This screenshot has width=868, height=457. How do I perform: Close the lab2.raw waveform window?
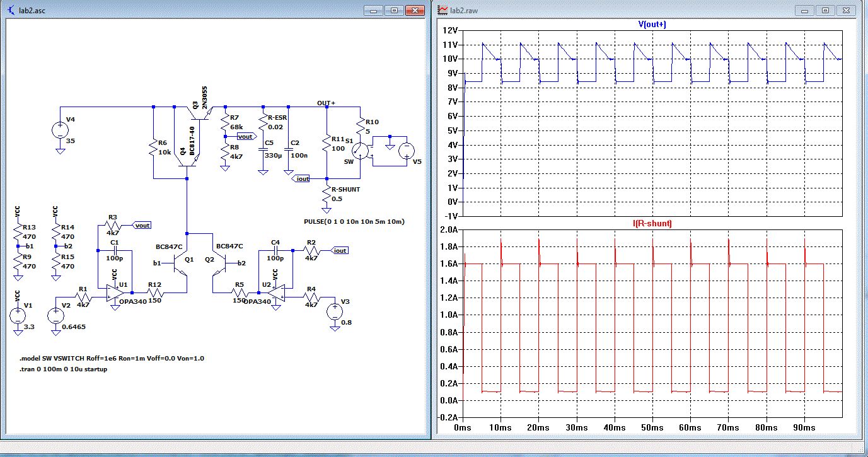point(847,11)
